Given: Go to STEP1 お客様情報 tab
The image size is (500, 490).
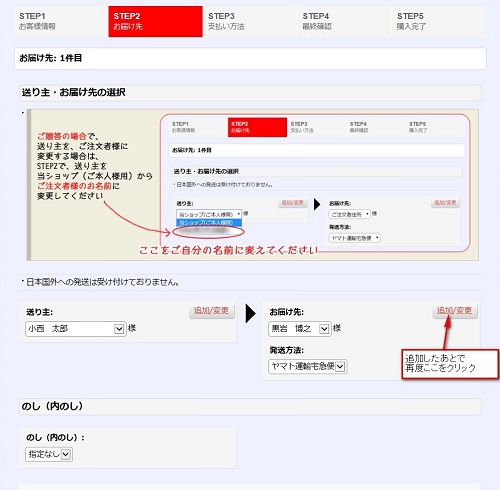Looking at the screenshot, I should pos(61,21).
